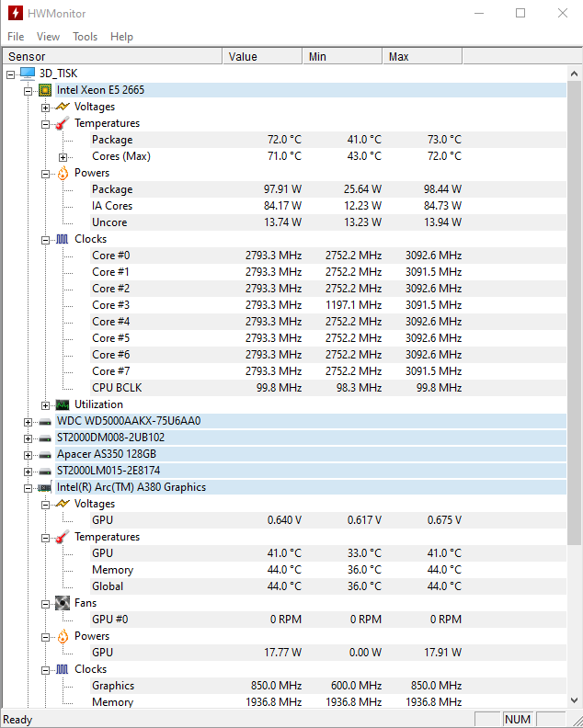Click the Utilization chip icon
The height and width of the screenshot is (728, 583).
point(63,404)
